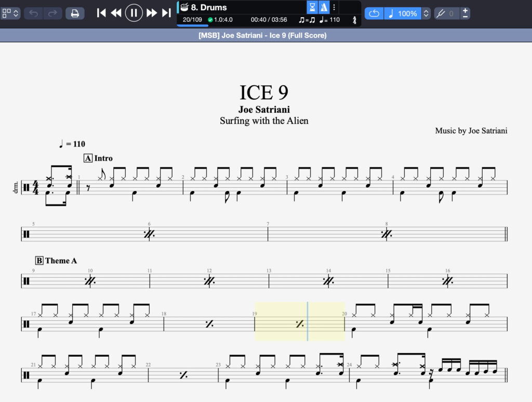Click the note equivalence swing indicator icon
This screenshot has width=532, height=402.
pos(307,19)
